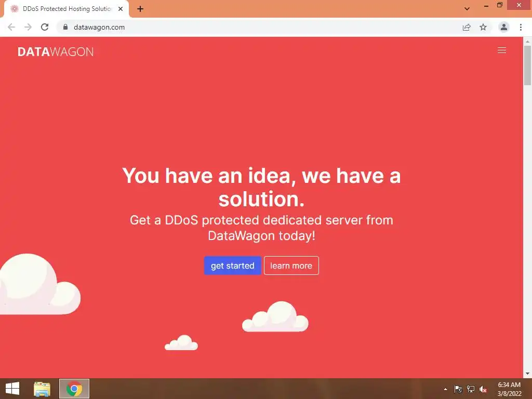Go forward to next page
Image resolution: width=532 pixels, height=399 pixels.
(x=28, y=27)
